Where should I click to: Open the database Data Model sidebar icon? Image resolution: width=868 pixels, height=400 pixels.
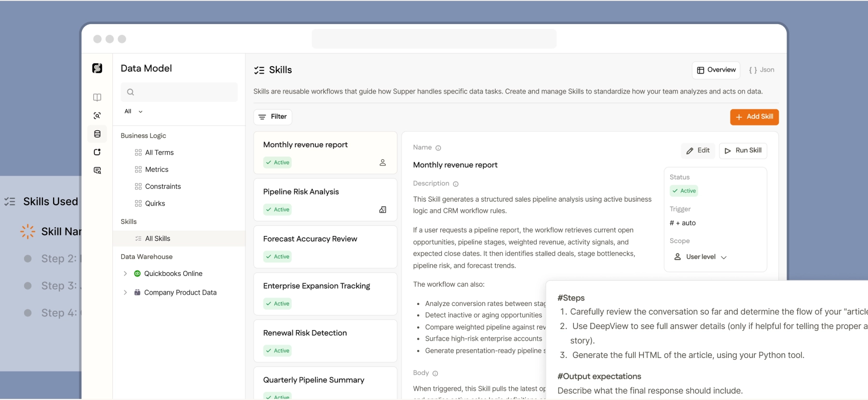tap(97, 134)
